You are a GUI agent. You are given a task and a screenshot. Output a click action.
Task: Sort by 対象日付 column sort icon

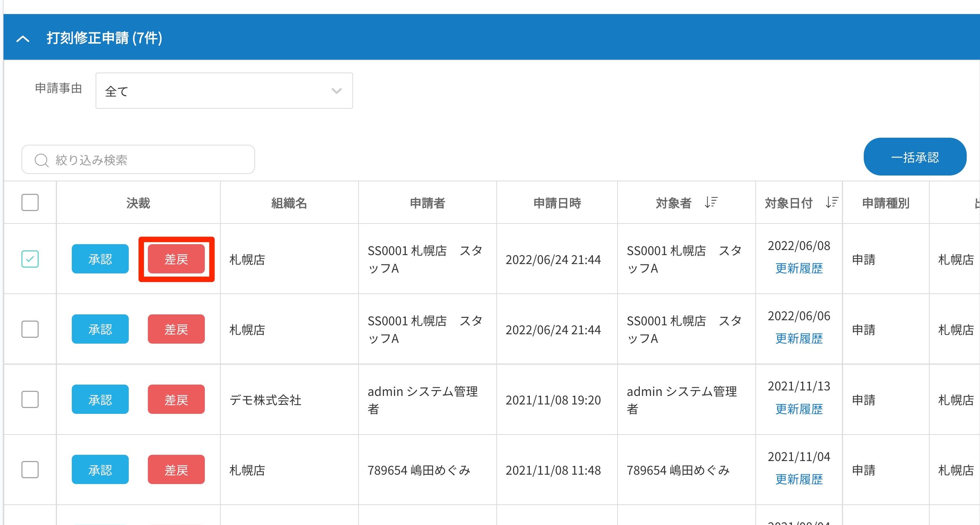coord(832,202)
